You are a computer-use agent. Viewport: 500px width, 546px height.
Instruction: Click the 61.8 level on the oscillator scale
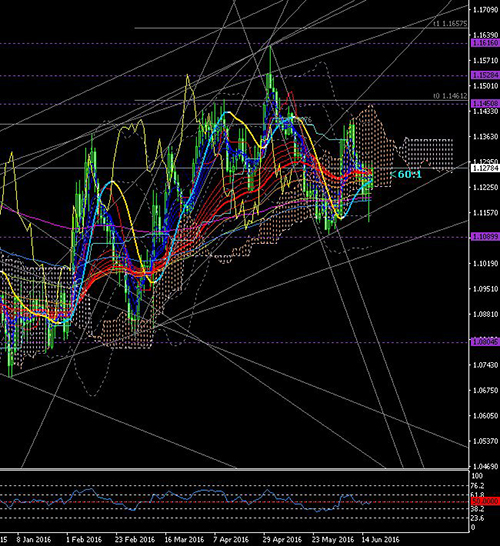477,494
